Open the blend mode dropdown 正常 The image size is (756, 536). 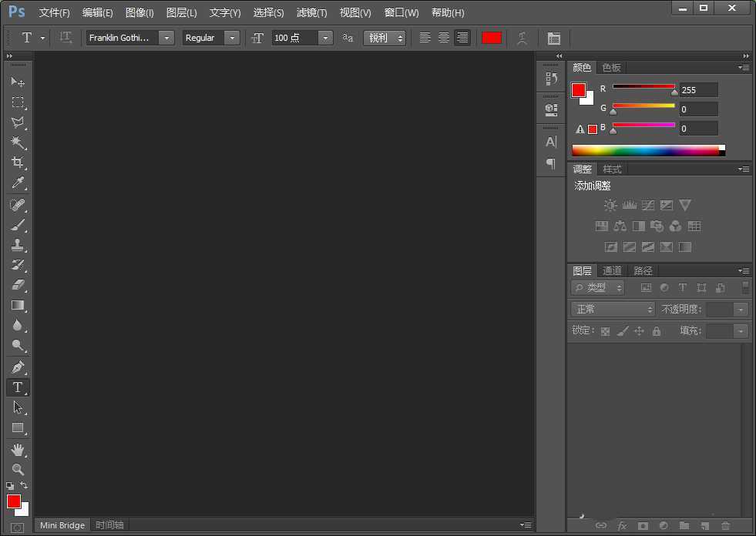(613, 309)
